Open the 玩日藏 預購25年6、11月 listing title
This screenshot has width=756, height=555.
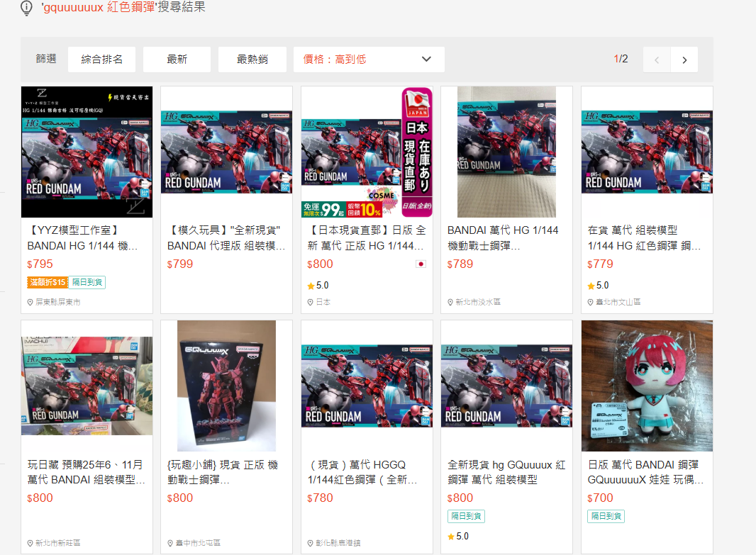coord(87,472)
